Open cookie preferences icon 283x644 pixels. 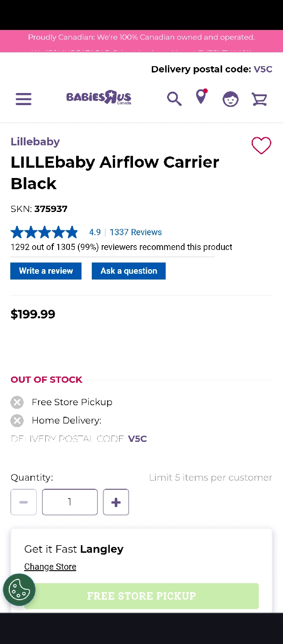coord(19,589)
